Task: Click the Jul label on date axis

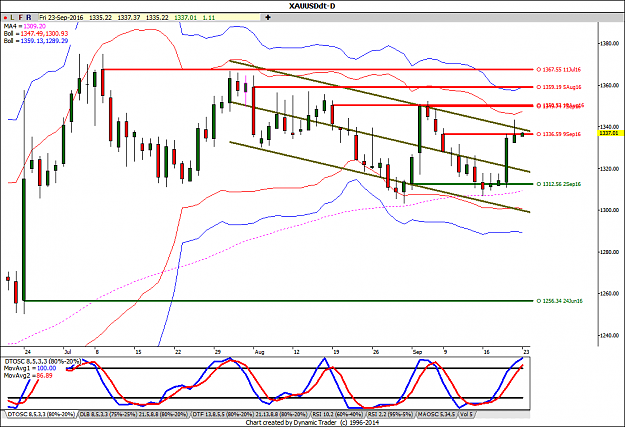Action: pos(67,352)
